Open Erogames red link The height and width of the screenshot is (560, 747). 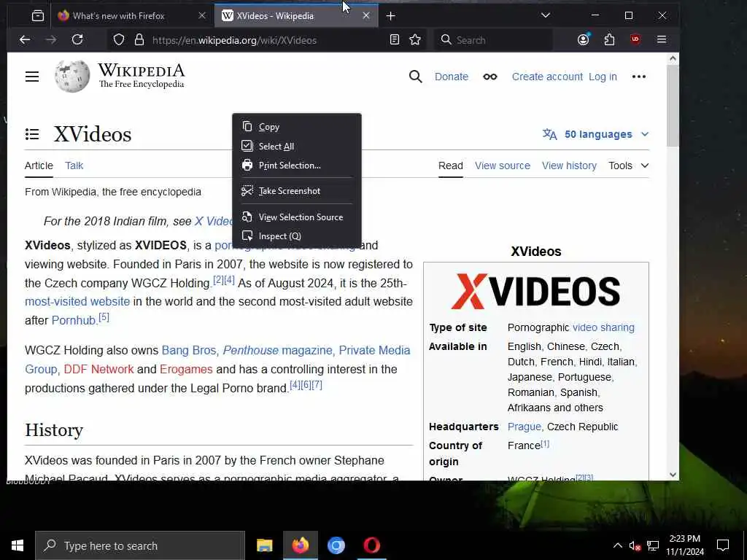tap(186, 369)
